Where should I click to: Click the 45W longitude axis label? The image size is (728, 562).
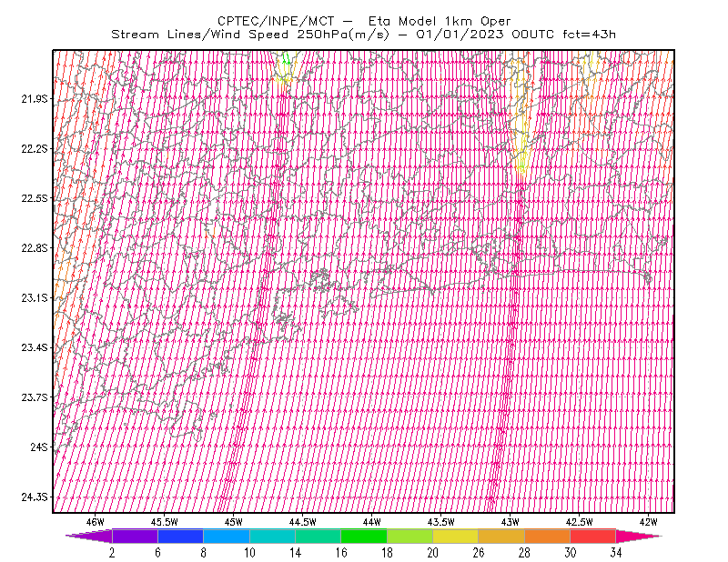pos(234,522)
